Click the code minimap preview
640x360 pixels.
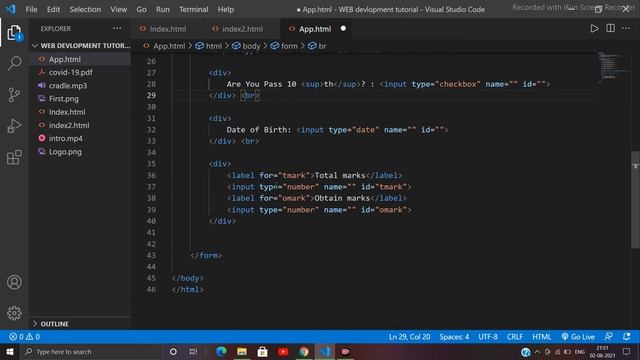click(x=612, y=67)
